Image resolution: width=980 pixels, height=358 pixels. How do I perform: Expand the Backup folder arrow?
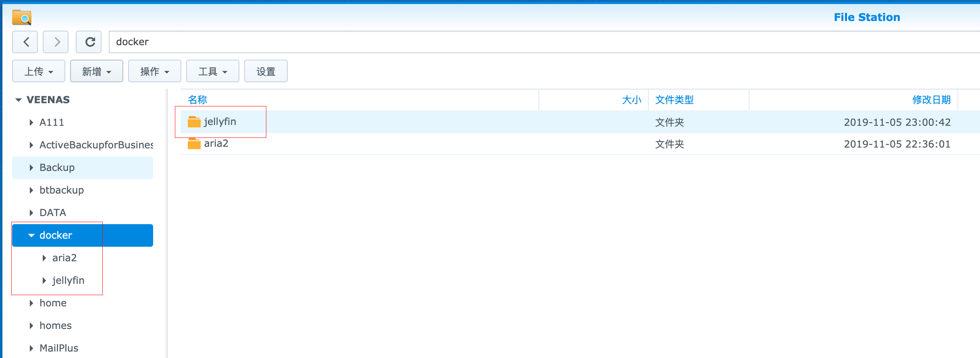click(x=31, y=168)
